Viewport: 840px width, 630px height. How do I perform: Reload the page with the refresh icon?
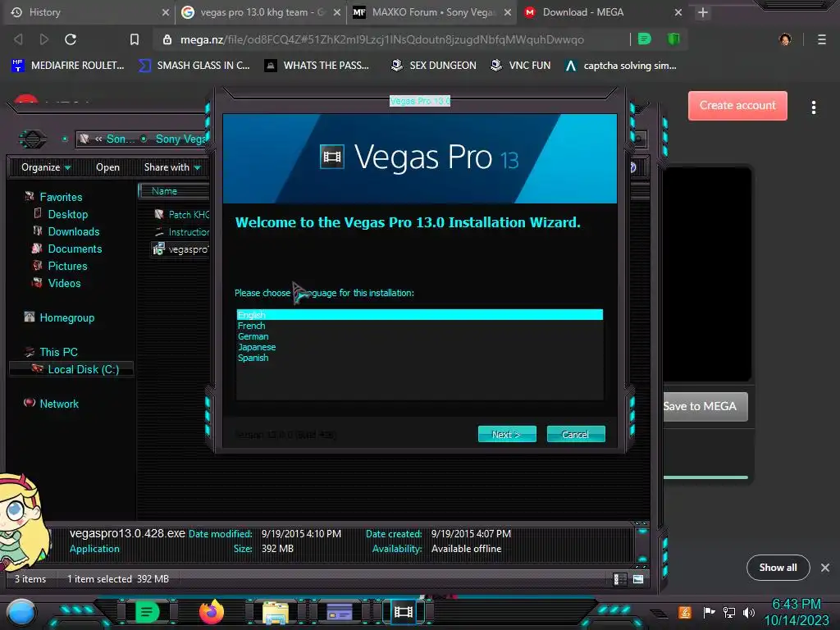(71, 39)
